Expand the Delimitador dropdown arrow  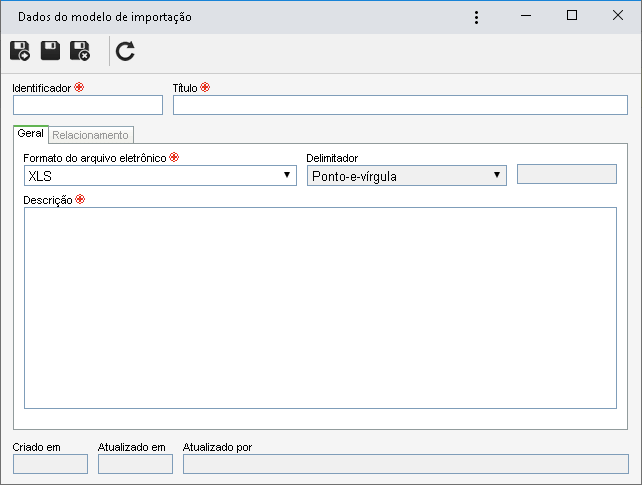pos(497,175)
